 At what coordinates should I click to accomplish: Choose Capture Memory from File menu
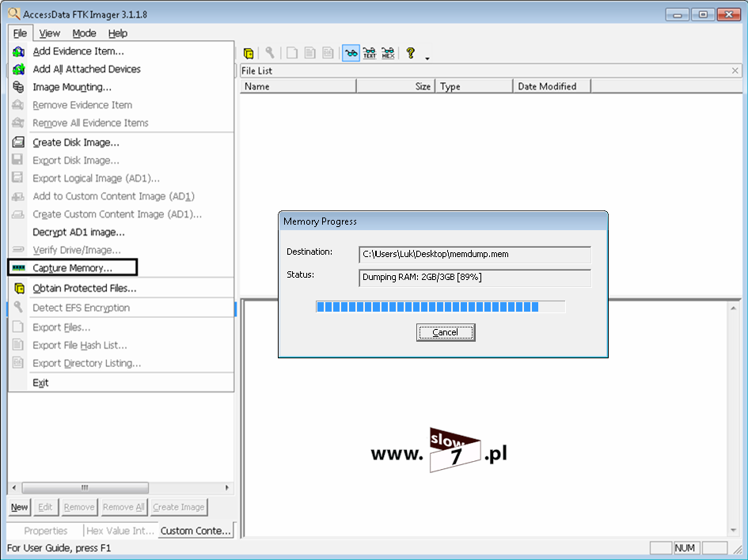coord(73,268)
